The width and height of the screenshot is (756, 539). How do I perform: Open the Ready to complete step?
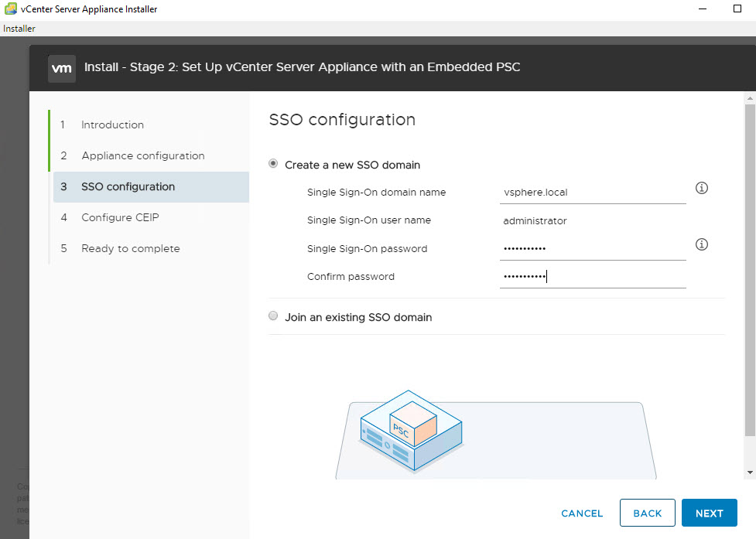pyautogui.click(x=130, y=248)
